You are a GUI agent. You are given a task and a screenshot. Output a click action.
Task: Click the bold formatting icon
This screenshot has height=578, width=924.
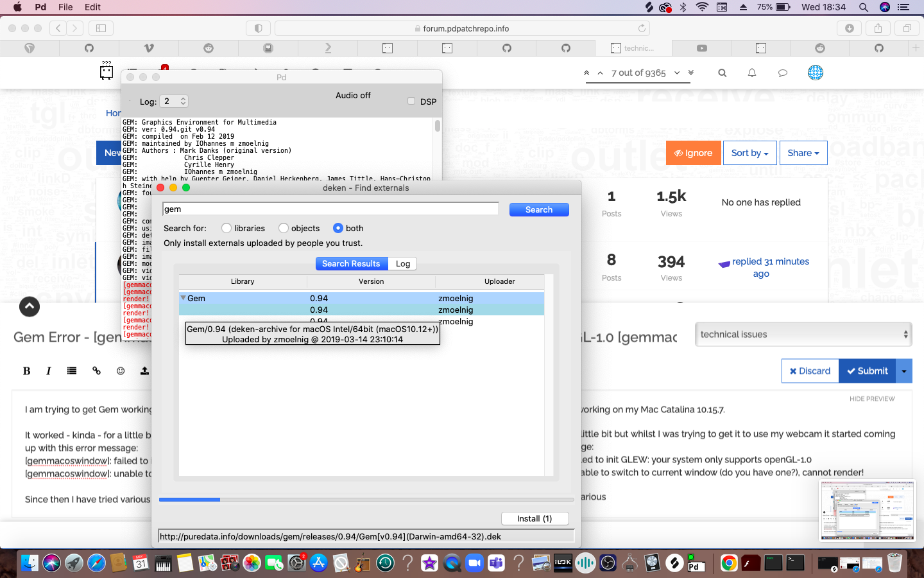(27, 371)
